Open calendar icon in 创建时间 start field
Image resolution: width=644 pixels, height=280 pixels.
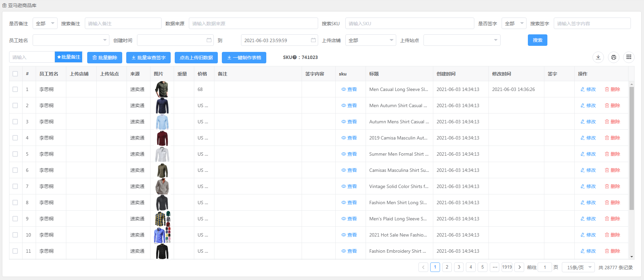[x=209, y=40]
